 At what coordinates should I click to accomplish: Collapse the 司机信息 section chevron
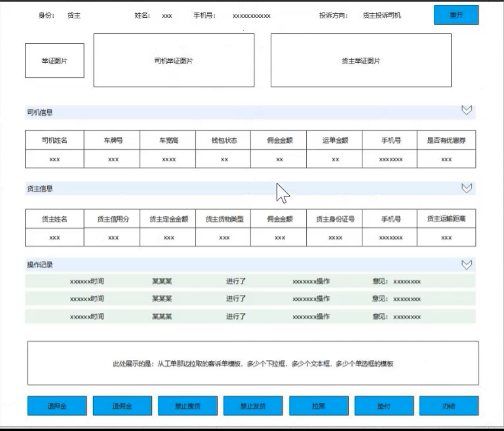(x=467, y=110)
